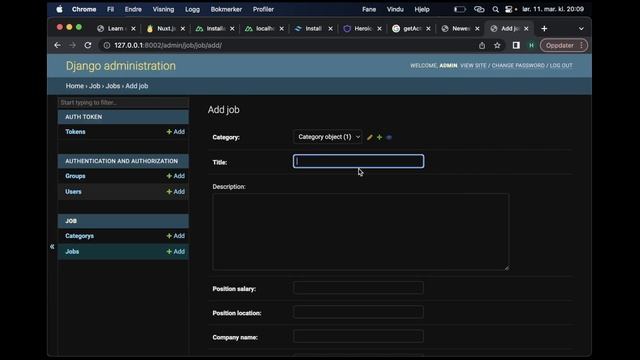
Task: Click the edit pencil icon next to Category
Action: (x=370, y=138)
